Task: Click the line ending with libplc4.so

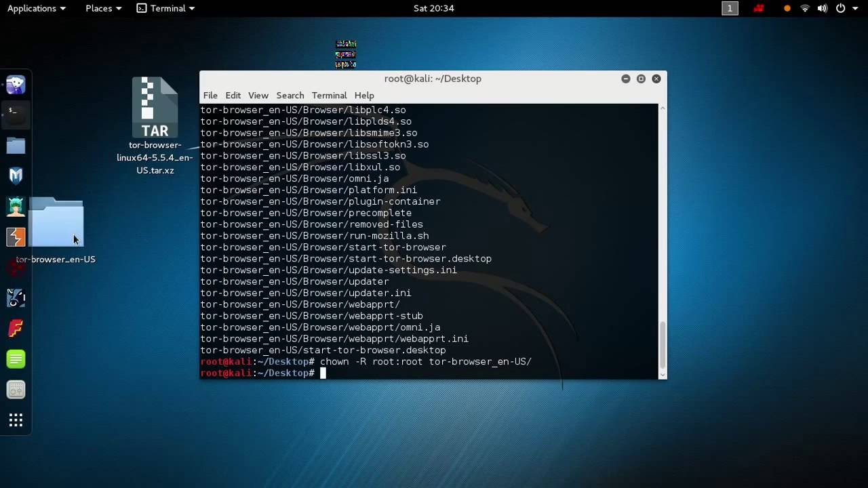Action: (303, 110)
